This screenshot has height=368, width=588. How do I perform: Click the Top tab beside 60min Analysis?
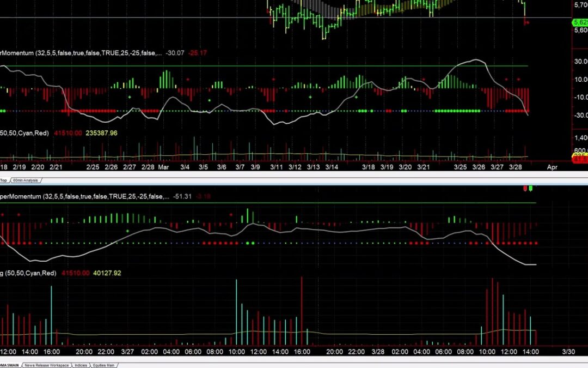pos(4,180)
